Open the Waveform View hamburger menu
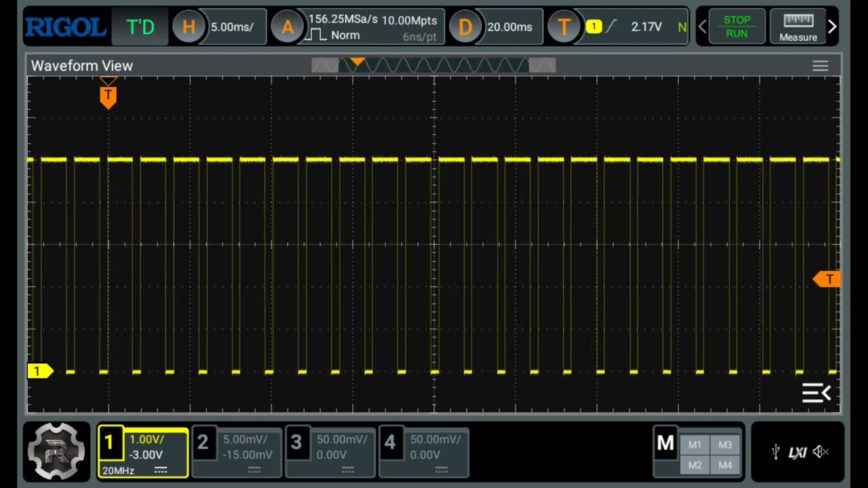This screenshot has height=488, width=868. pyautogui.click(x=820, y=65)
